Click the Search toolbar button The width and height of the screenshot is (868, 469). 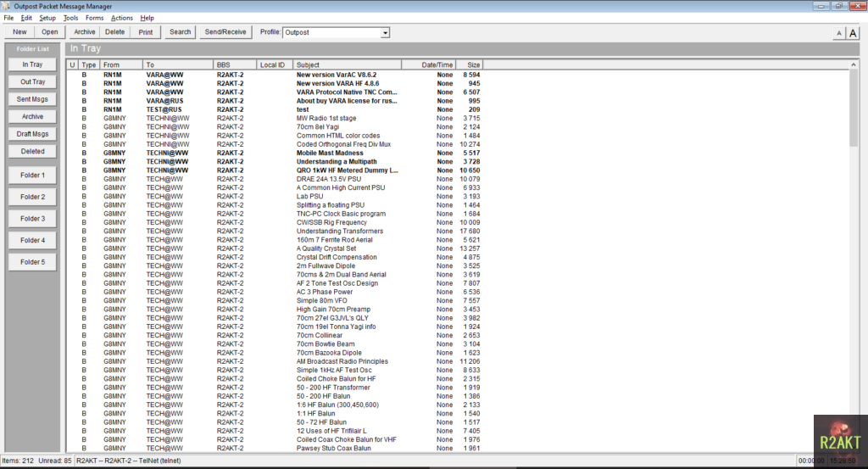click(180, 32)
